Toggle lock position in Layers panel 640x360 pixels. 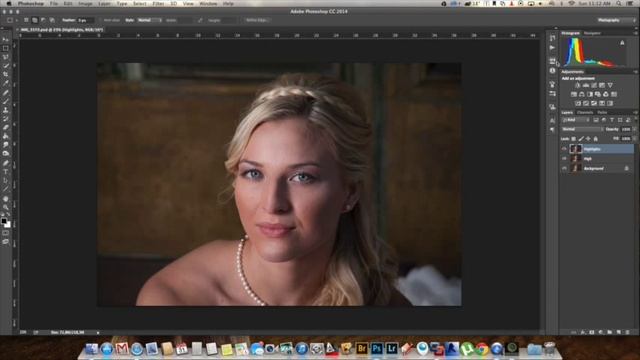pos(588,139)
